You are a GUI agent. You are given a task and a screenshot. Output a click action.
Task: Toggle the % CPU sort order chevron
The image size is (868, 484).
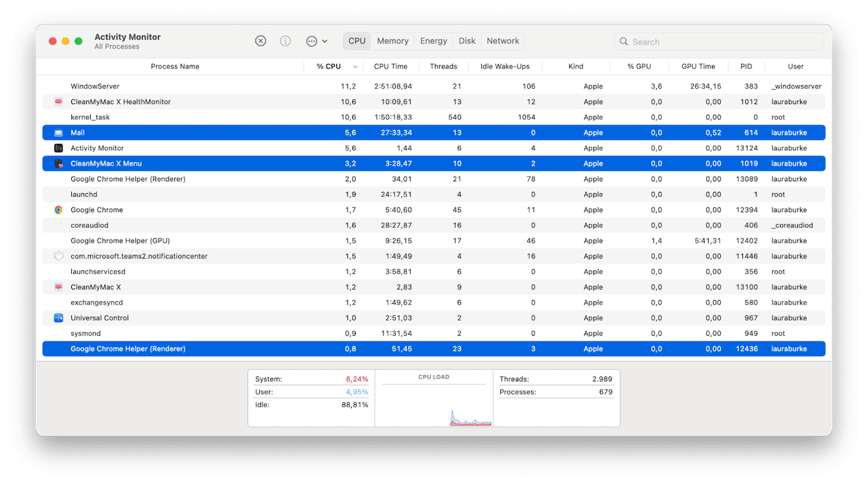pyautogui.click(x=355, y=66)
